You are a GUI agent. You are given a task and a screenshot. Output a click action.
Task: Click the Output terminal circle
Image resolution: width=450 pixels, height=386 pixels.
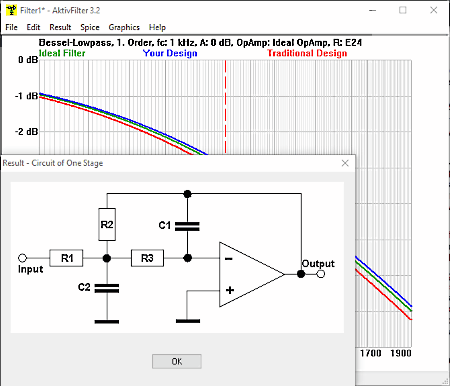pyautogui.click(x=321, y=274)
